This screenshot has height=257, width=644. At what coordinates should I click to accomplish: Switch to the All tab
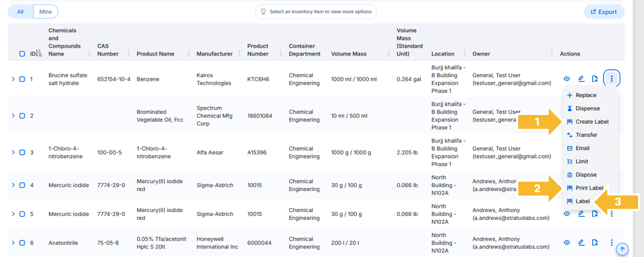(20, 12)
